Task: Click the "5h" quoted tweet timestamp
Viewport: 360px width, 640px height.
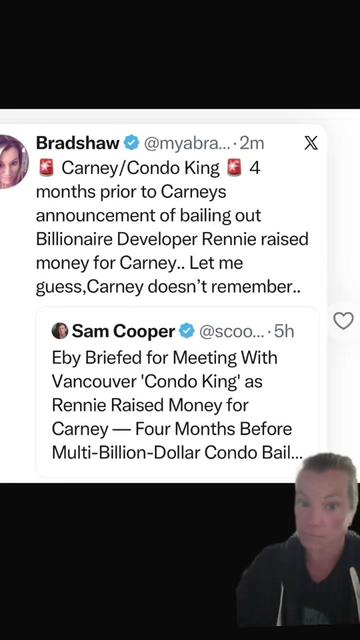Action: click(284, 331)
